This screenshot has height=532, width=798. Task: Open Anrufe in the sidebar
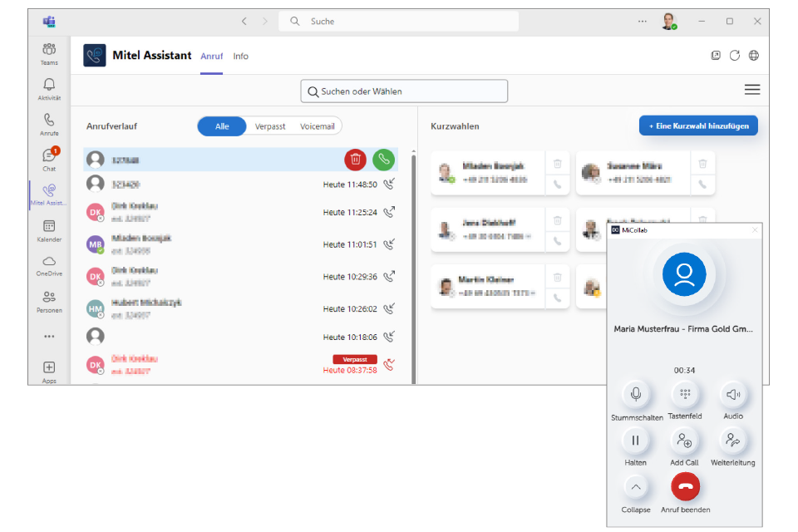tap(49, 125)
